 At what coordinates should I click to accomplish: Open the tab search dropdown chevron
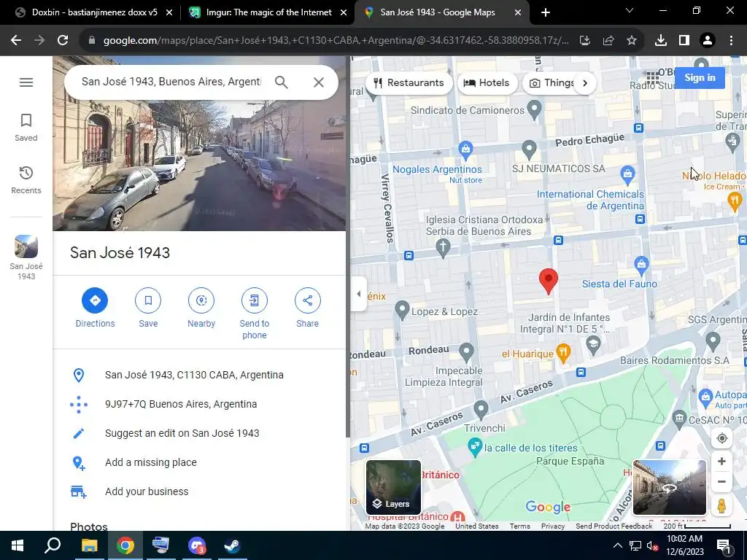click(629, 10)
